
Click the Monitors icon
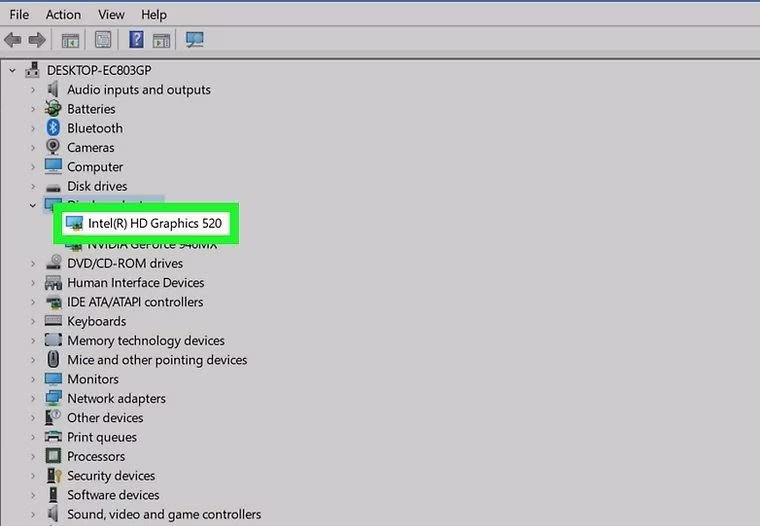(53, 379)
